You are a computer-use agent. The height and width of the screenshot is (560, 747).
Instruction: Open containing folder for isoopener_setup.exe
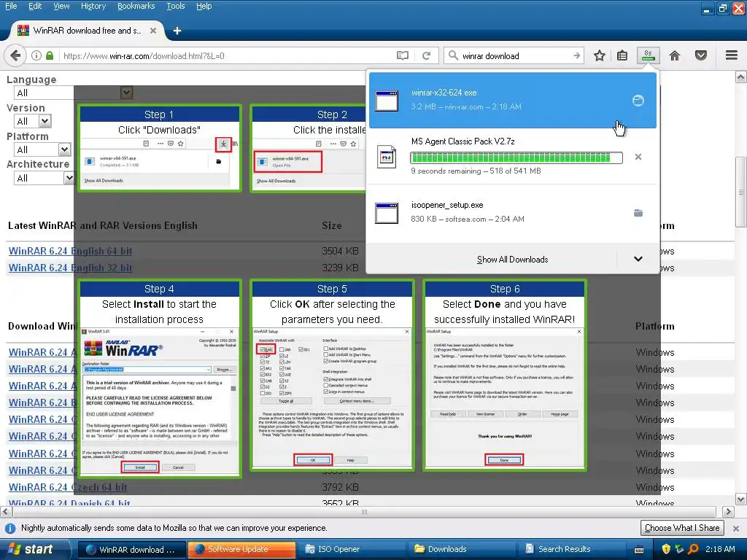(638, 213)
